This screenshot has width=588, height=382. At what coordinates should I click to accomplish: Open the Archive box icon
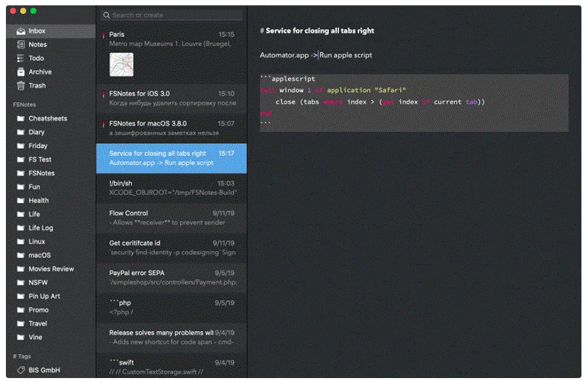(x=20, y=72)
